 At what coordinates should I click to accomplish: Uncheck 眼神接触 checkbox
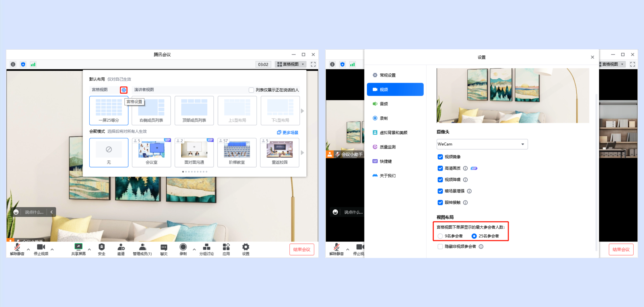pyautogui.click(x=440, y=203)
